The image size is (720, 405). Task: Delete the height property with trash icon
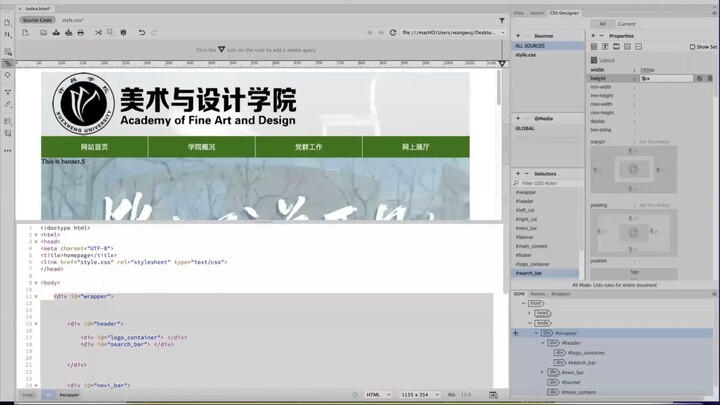(x=712, y=78)
